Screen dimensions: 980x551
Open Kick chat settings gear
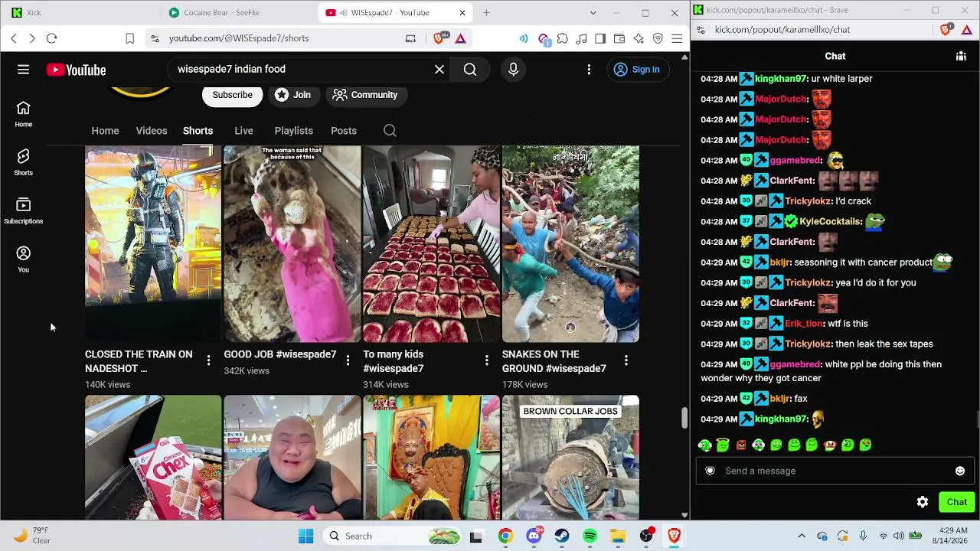[923, 502]
